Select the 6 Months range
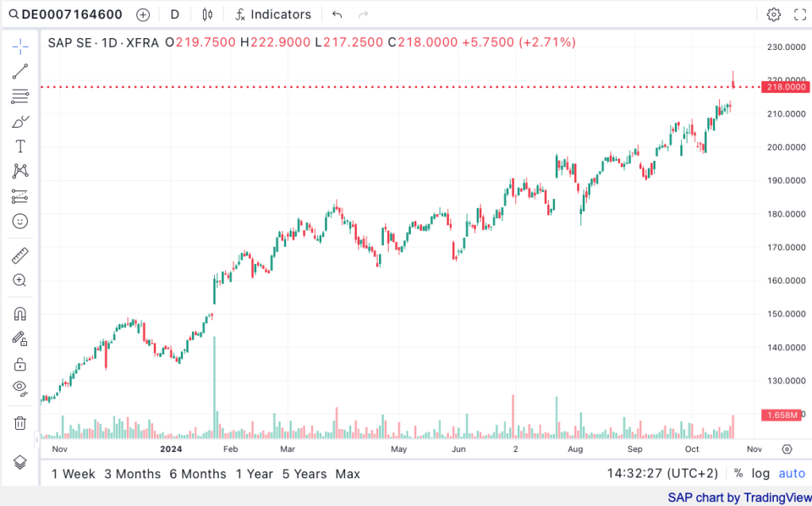Viewport: 812px width, 506px height. tap(197, 474)
